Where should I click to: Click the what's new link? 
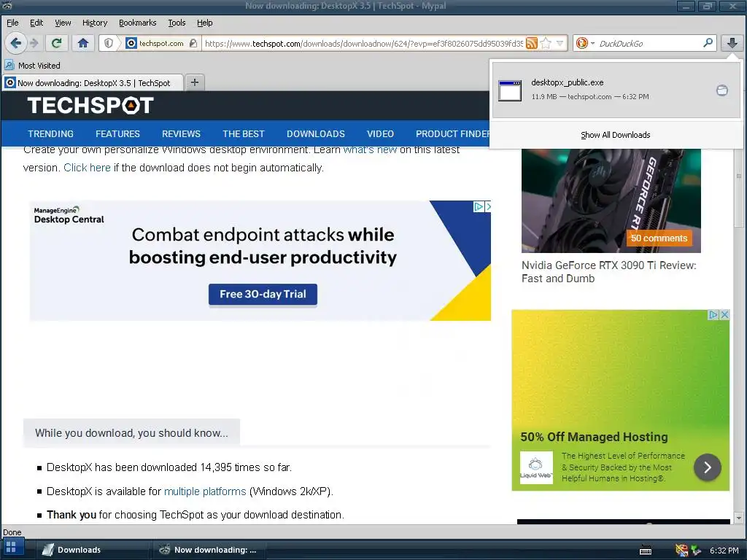pyautogui.click(x=370, y=150)
